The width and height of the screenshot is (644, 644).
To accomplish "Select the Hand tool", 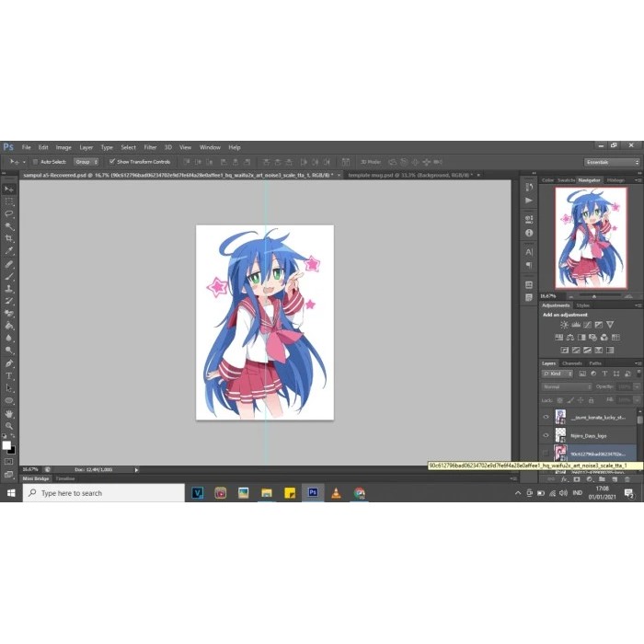I will 9,414.
